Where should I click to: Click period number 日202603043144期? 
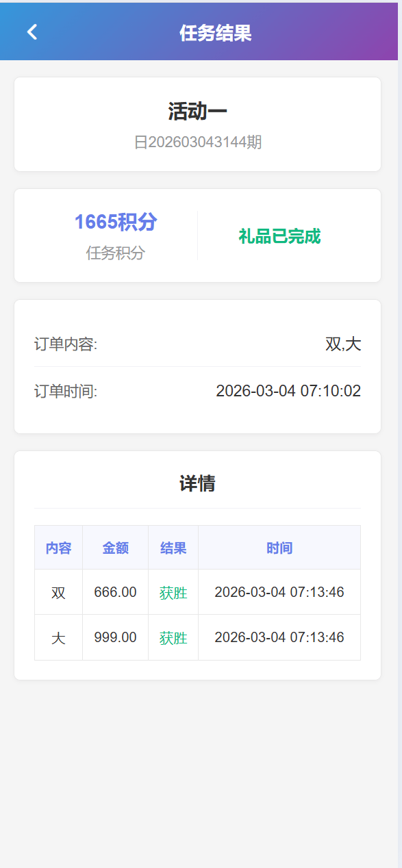pyautogui.click(x=197, y=142)
